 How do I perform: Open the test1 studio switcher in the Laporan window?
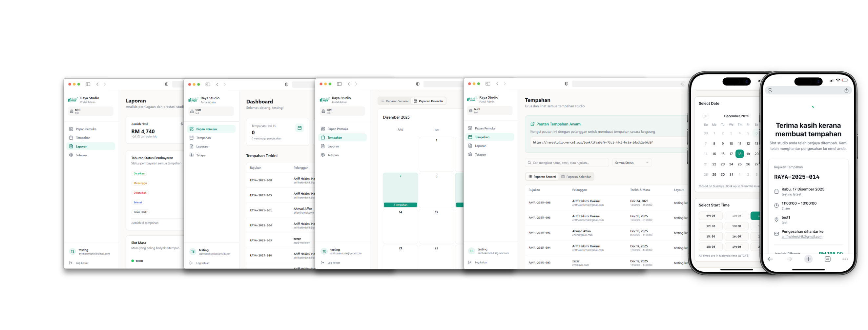click(91, 111)
